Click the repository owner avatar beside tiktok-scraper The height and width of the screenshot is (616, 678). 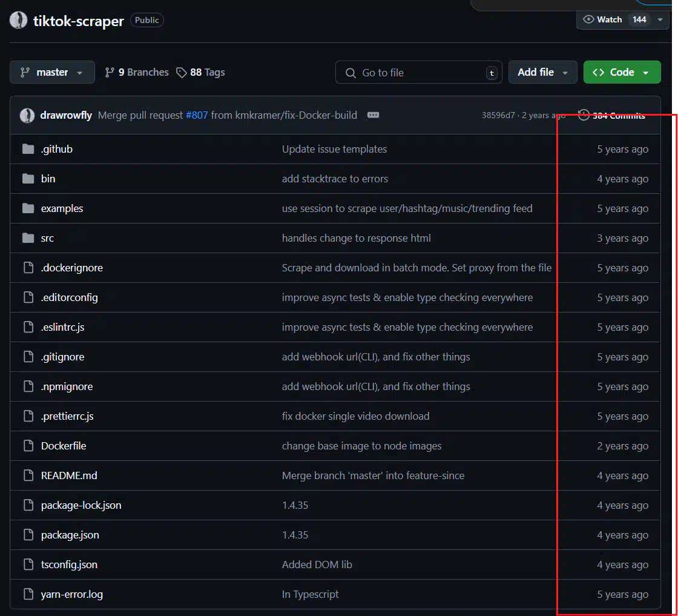[x=19, y=21]
